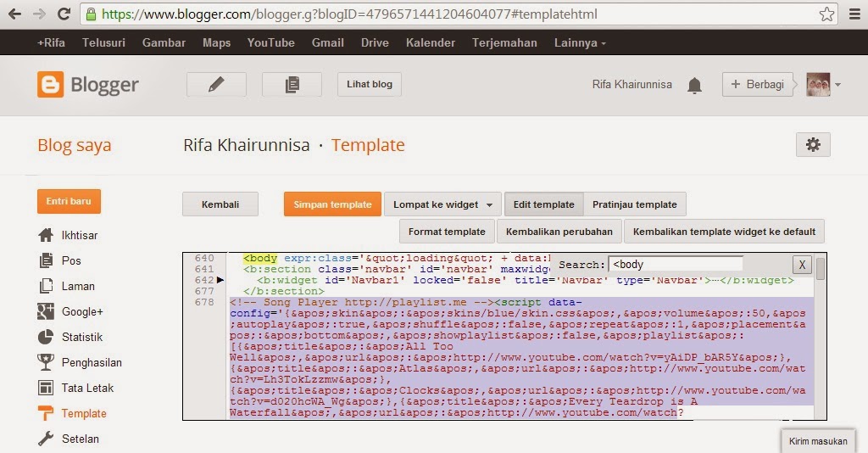Click in the Search field containing <body
868x453 pixels.
coord(676,265)
